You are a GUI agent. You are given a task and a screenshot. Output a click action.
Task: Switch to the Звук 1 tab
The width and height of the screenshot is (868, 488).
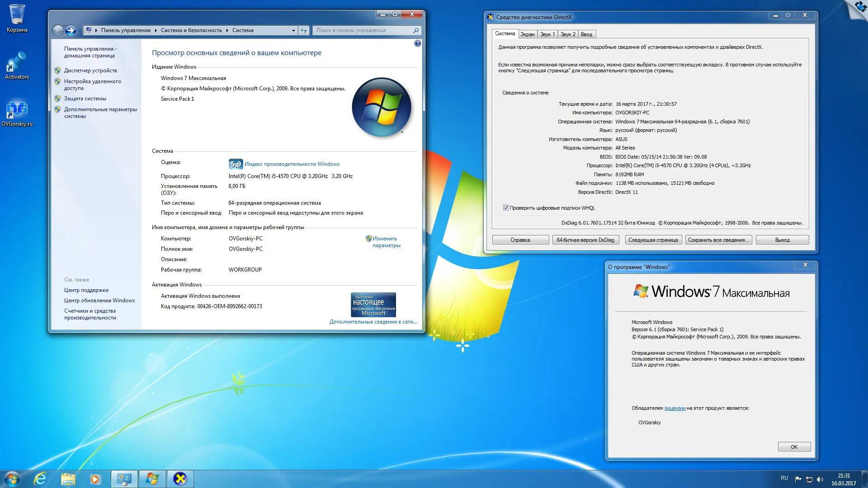547,34
